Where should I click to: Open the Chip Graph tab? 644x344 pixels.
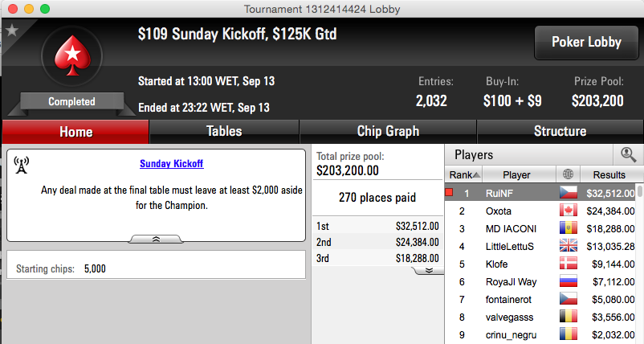point(388,132)
